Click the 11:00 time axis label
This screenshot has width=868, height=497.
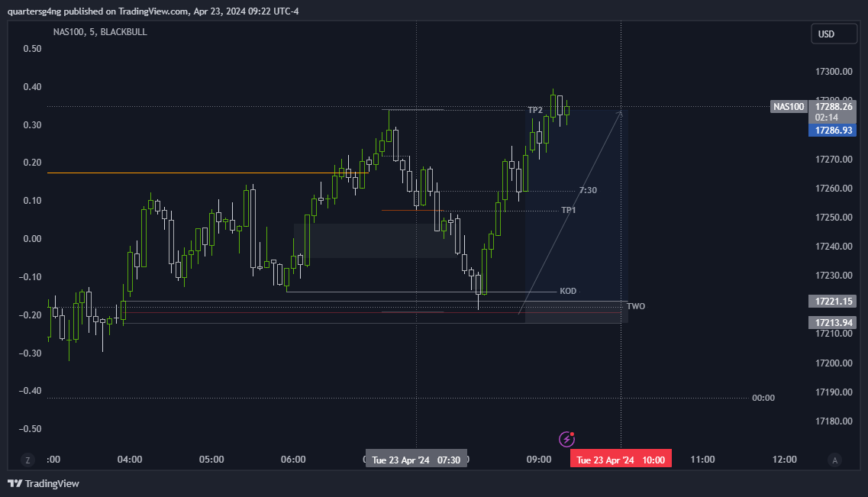(702, 460)
